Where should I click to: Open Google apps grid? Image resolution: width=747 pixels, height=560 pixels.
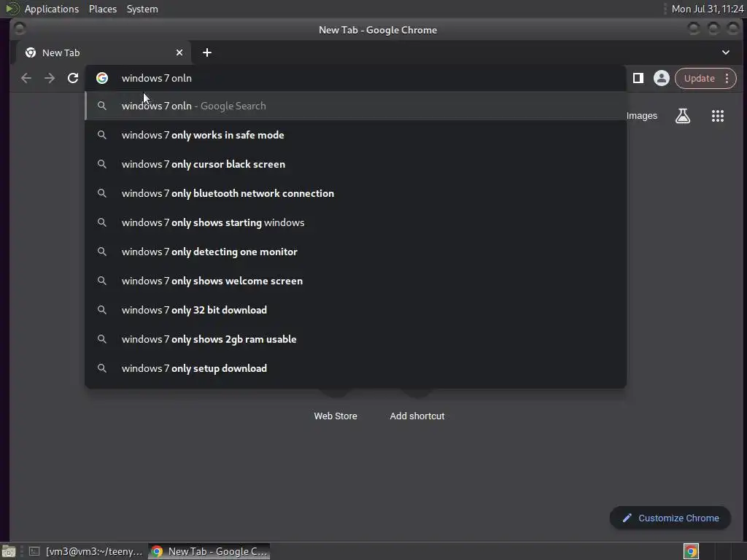(x=718, y=116)
